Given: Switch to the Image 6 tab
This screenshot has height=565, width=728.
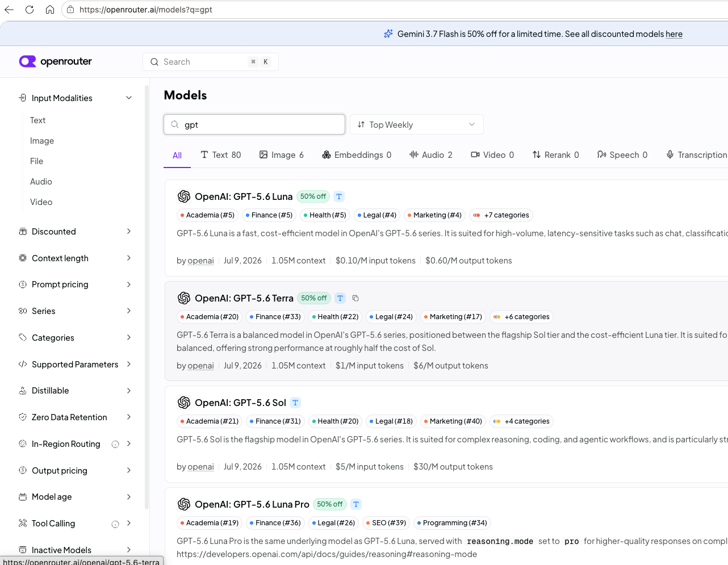Looking at the screenshot, I should (x=282, y=155).
